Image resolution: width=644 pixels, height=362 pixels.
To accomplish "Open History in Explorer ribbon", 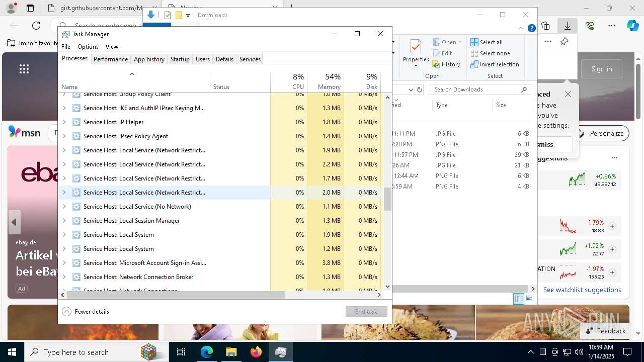I will [446, 64].
